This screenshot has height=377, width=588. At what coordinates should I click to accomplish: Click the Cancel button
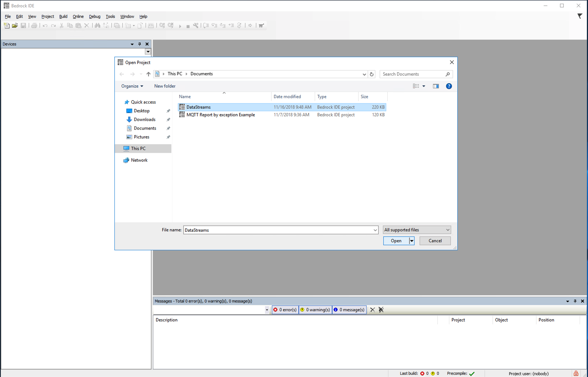pyautogui.click(x=435, y=241)
